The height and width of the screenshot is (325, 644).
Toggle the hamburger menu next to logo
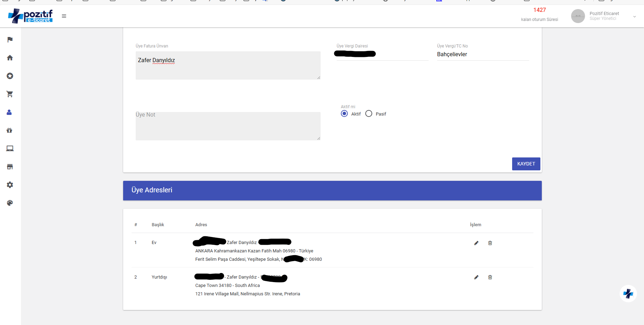tap(64, 16)
